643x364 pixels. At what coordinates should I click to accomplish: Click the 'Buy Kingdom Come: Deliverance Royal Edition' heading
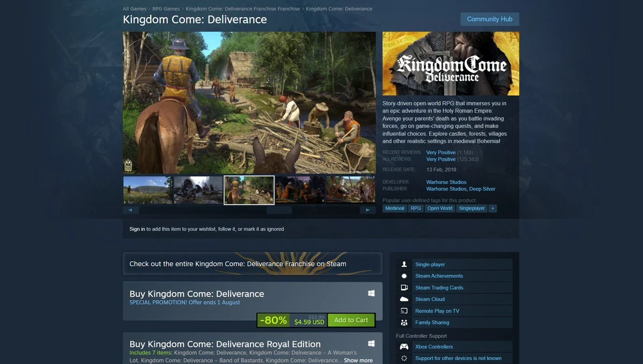(225, 344)
